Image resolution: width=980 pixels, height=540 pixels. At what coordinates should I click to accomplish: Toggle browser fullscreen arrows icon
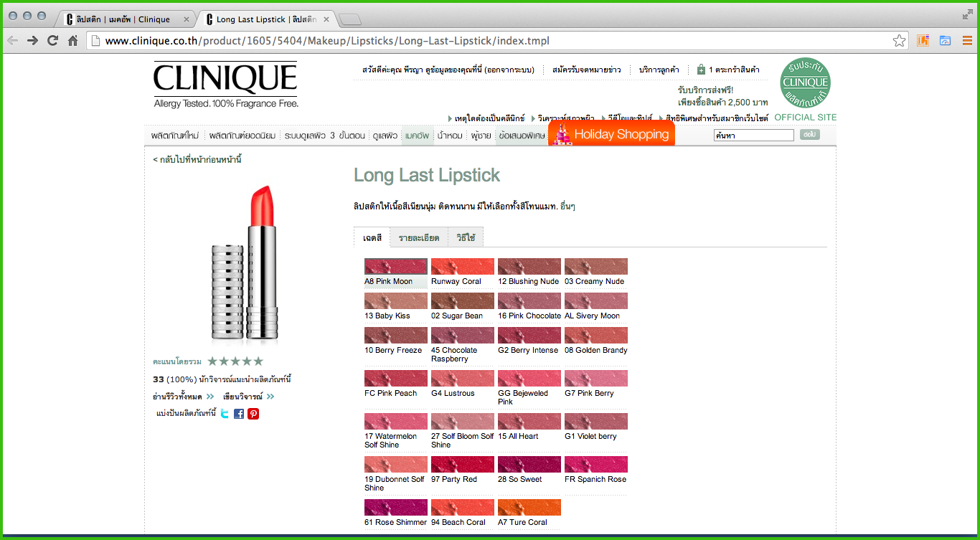point(968,14)
